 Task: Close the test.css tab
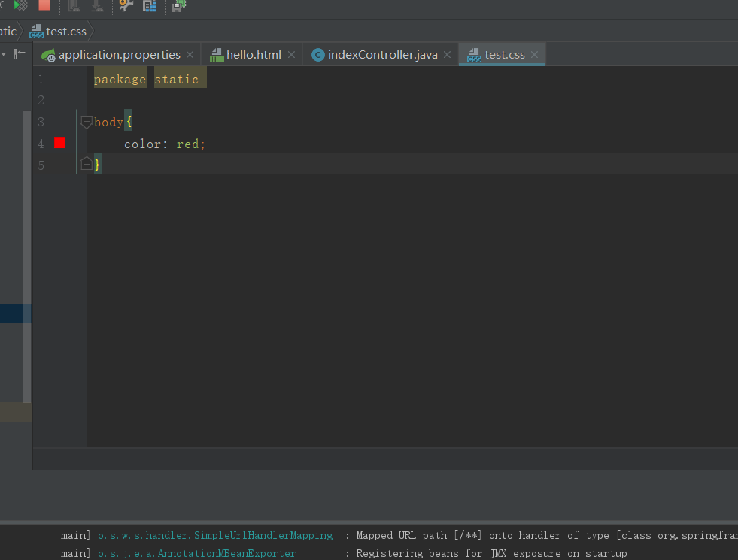[x=534, y=55]
